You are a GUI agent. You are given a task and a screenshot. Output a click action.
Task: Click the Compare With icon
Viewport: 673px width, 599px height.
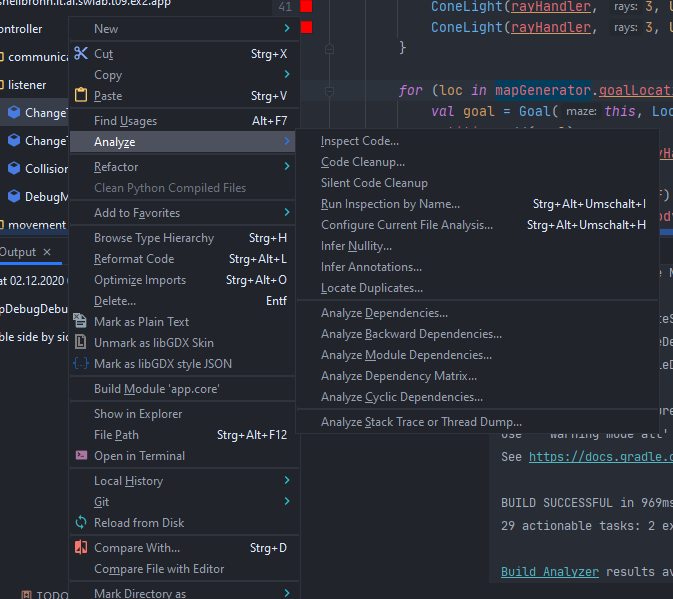(x=82, y=548)
